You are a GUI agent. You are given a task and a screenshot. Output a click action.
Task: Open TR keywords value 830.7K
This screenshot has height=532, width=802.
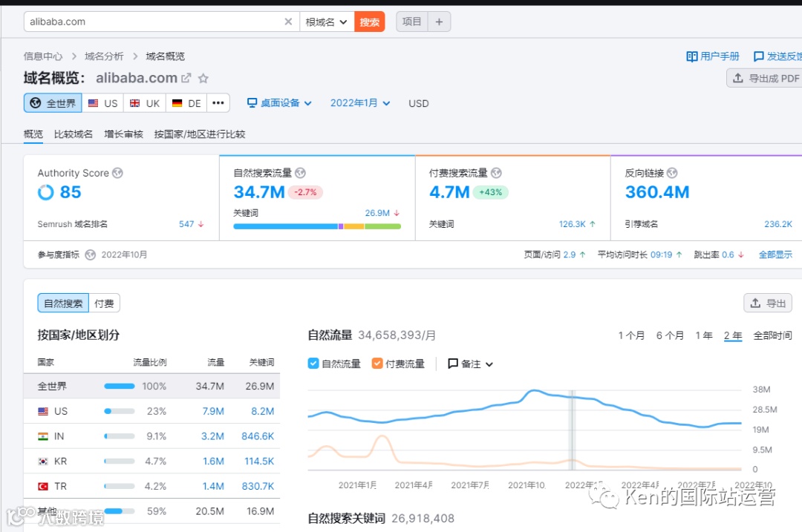[258, 487]
